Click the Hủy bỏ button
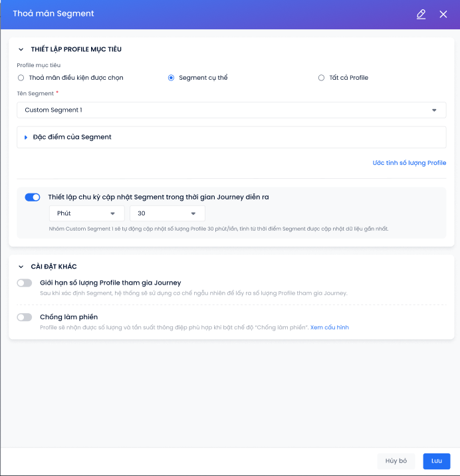The image size is (460, 476). pos(396,461)
